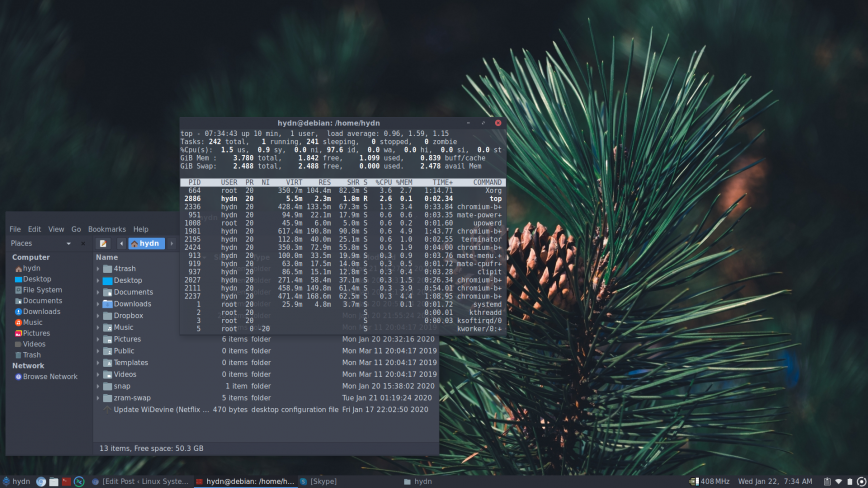The width and height of the screenshot is (868, 488).
Task: Expand the Pictures folder in list
Action: [99, 339]
